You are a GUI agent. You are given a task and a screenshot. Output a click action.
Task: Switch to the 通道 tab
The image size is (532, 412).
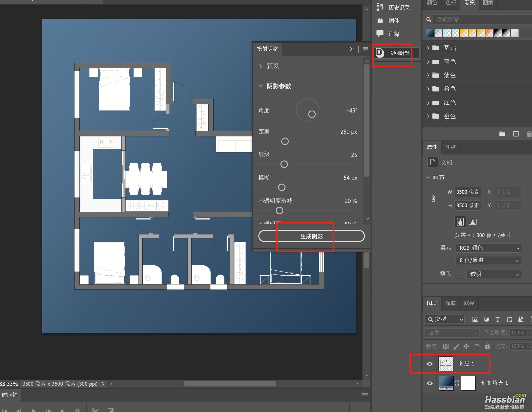[x=450, y=303]
